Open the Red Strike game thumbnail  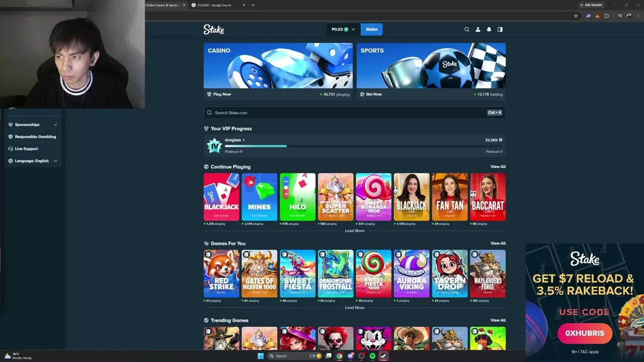click(x=221, y=274)
